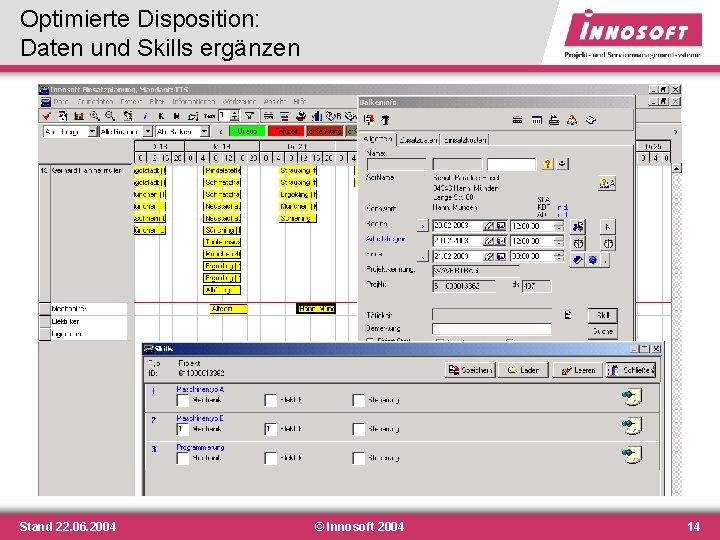Click the Elektrik box under Maschinentyp A
Image resolution: width=720 pixels, height=540 pixels.
(x=271, y=400)
